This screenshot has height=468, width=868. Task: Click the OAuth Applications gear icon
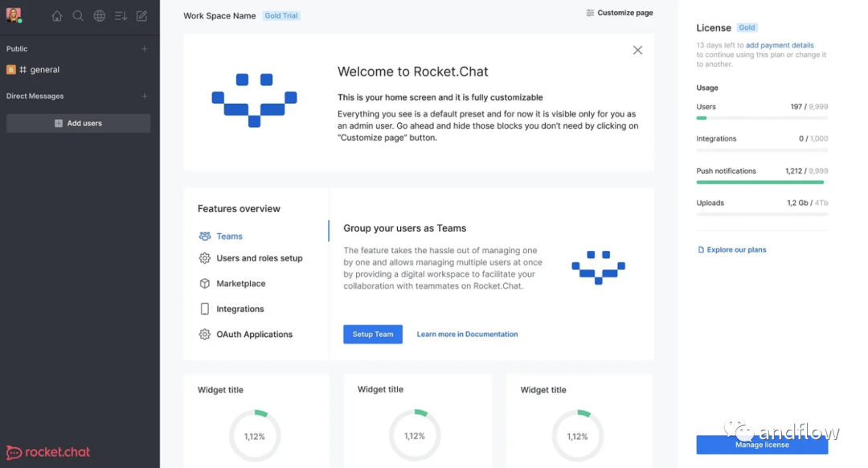(x=205, y=335)
